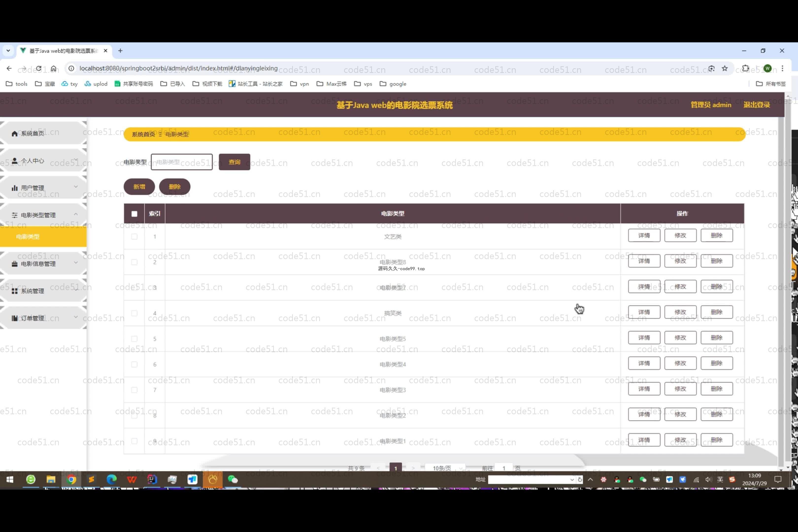Open WPS Office from taskbar

click(132, 479)
